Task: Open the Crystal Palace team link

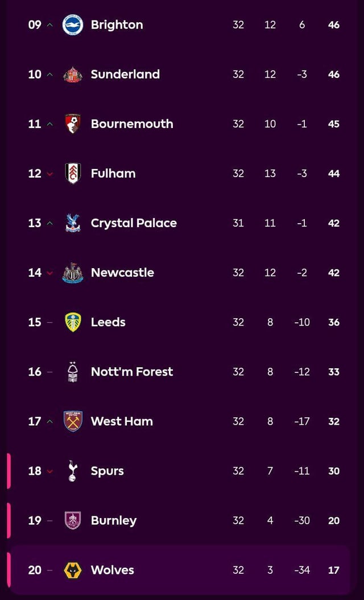Action: point(134,223)
